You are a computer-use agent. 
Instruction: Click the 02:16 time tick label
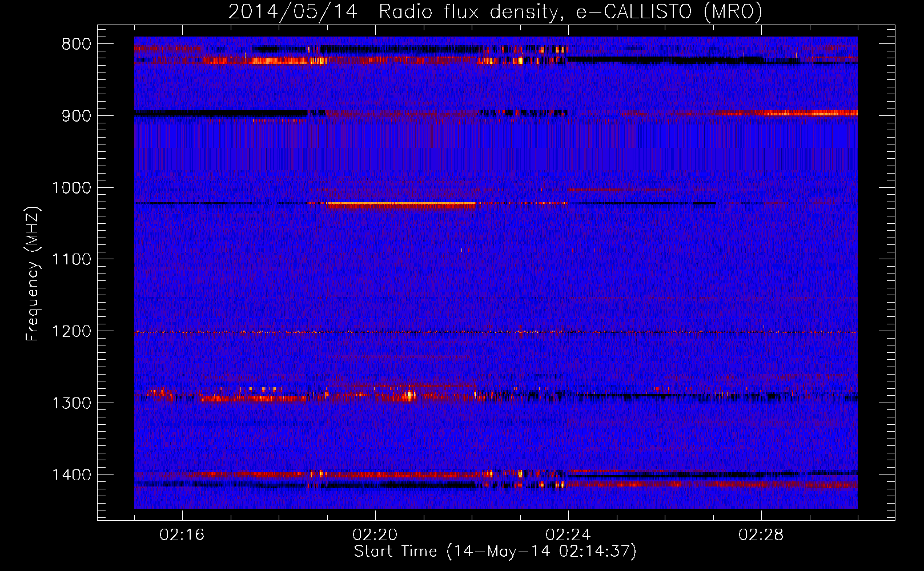pyautogui.click(x=182, y=535)
